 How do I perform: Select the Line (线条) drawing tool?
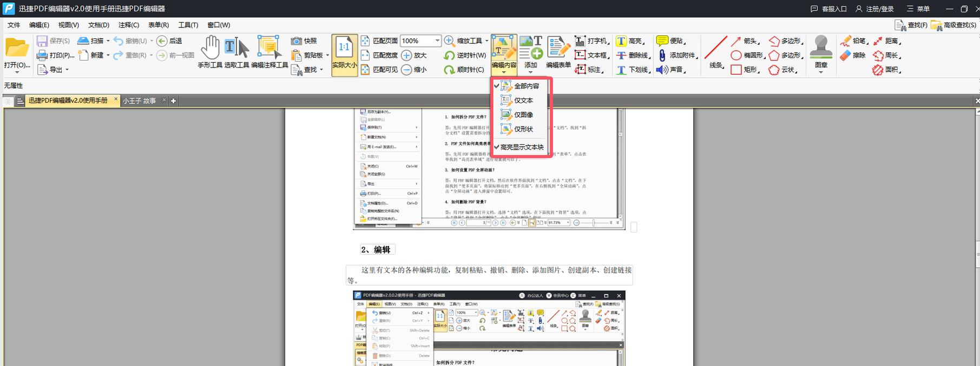click(716, 52)
